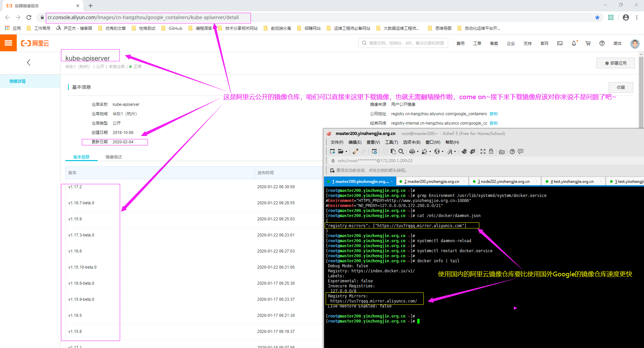This screenshot has height=348, width=644.
Task: Click the Xshell ssh address bar
Action: coord(375,161)
